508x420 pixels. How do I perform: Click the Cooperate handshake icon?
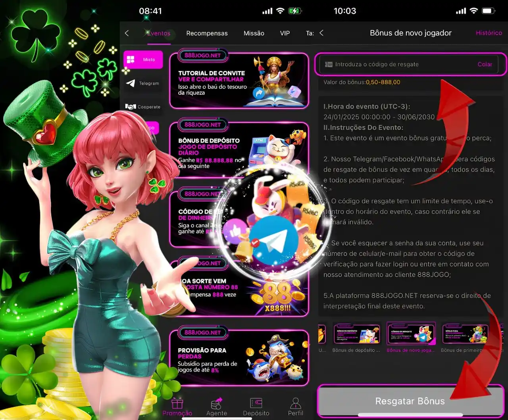coord(131,107)
